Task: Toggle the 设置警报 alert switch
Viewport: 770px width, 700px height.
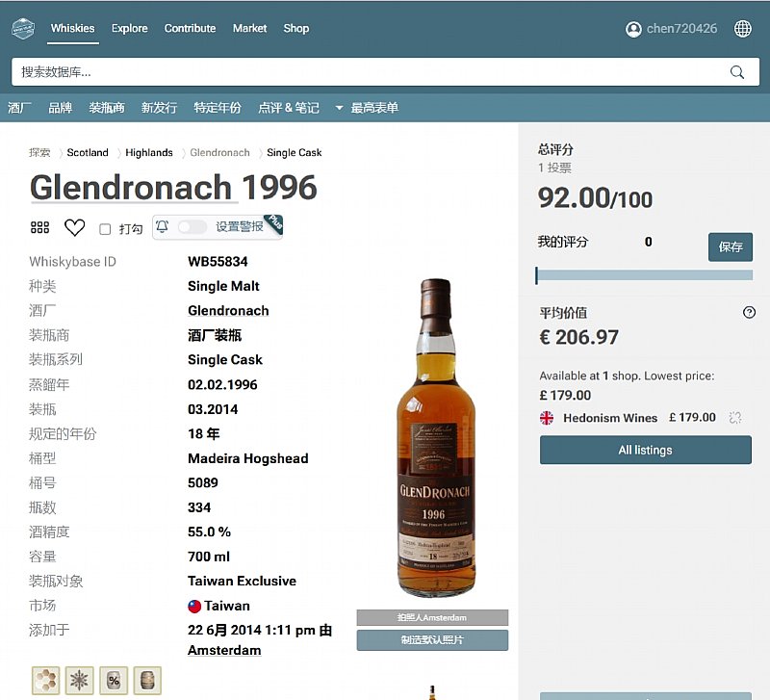Action: 192,227
